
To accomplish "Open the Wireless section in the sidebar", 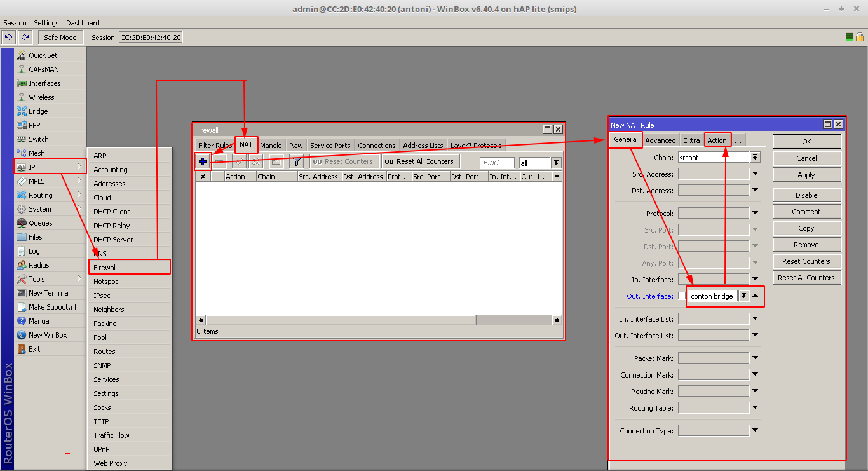I will [x=43, y=97].
